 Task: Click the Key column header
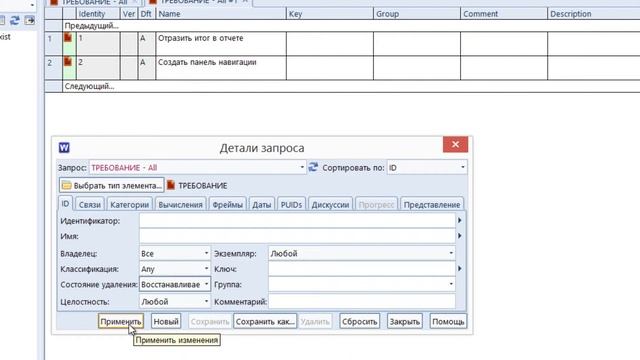(330, 13)
